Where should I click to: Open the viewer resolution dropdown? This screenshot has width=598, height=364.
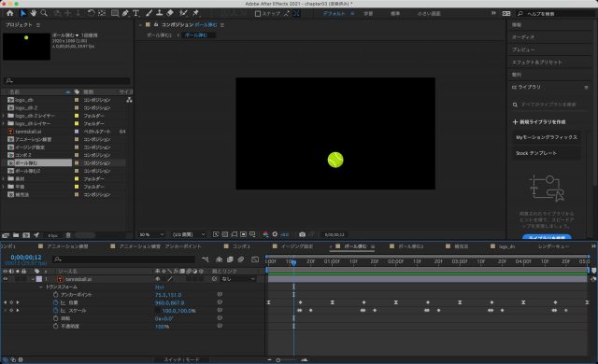coord(189,234)
